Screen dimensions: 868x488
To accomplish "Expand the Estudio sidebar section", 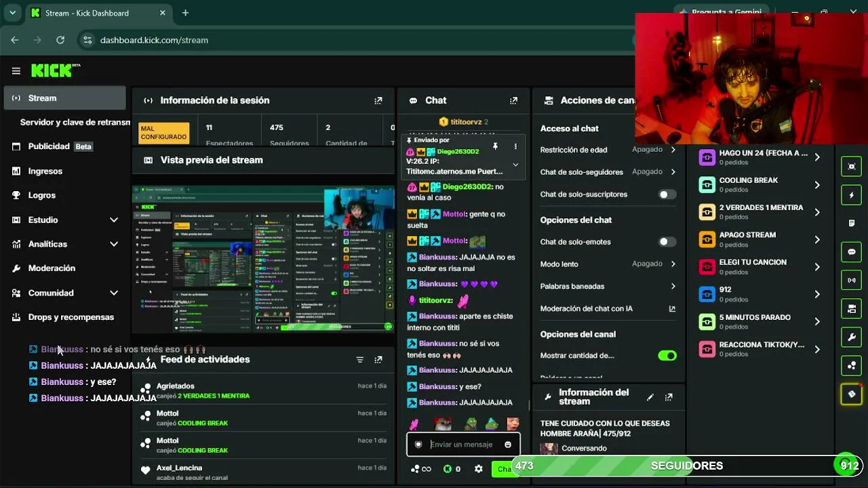I will click(x=114, y=220).
